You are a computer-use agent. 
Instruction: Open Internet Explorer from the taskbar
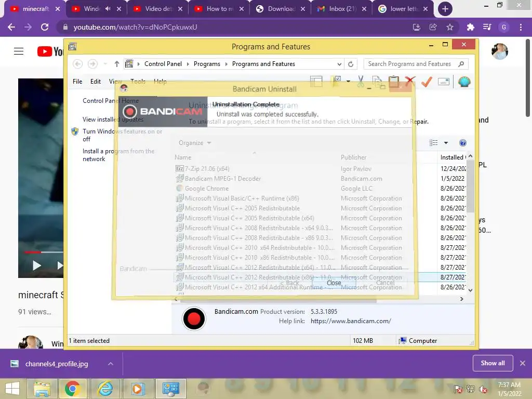(105, 389)
